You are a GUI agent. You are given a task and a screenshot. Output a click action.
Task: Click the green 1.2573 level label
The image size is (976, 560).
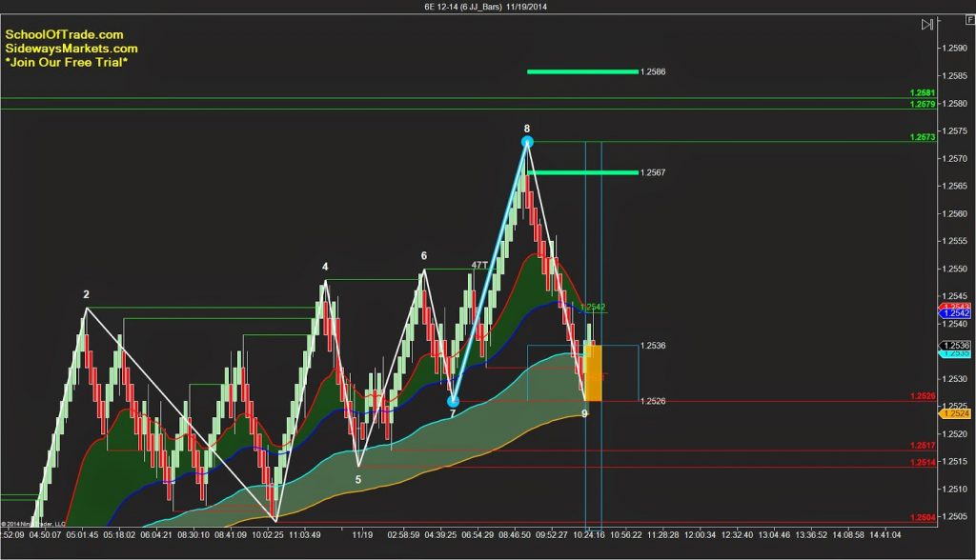coord(923,137)
